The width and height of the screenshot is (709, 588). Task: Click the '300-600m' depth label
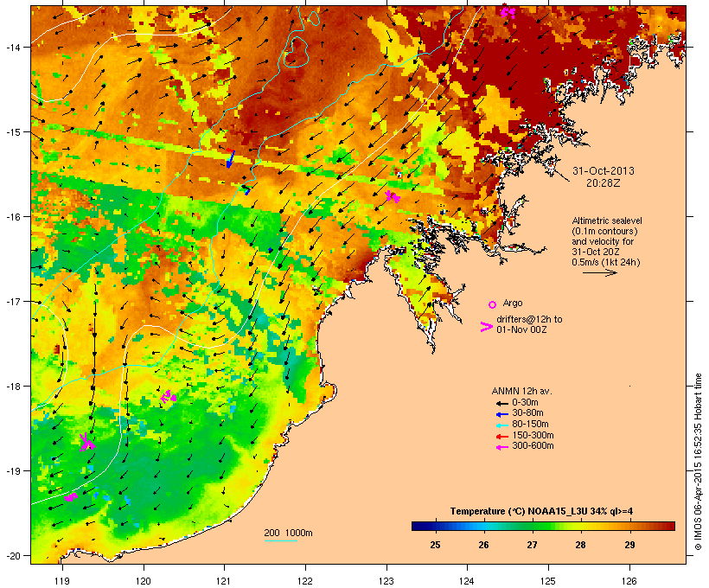533,446
